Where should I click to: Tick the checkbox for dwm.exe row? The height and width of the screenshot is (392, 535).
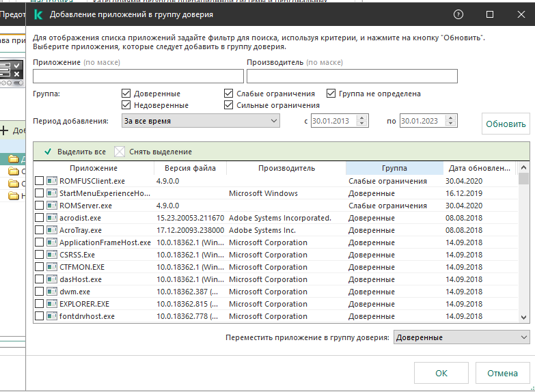coord(39,292)
